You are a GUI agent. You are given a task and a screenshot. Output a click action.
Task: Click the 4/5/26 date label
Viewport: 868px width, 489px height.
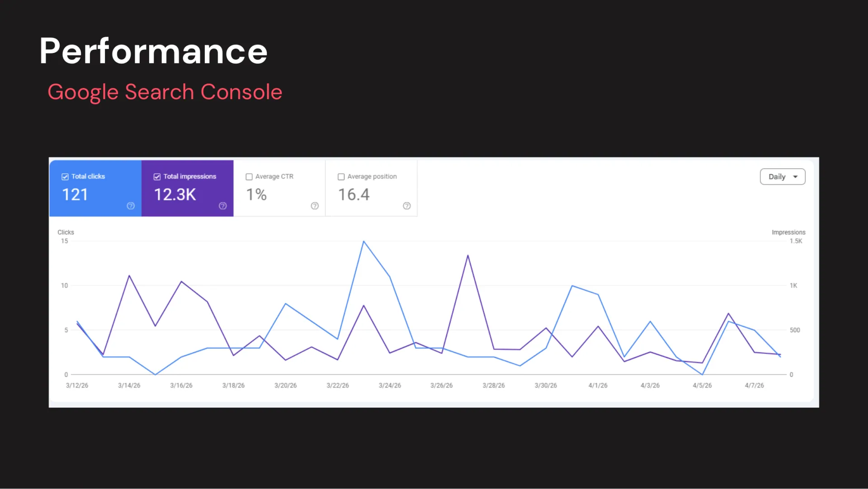[702, 385]
